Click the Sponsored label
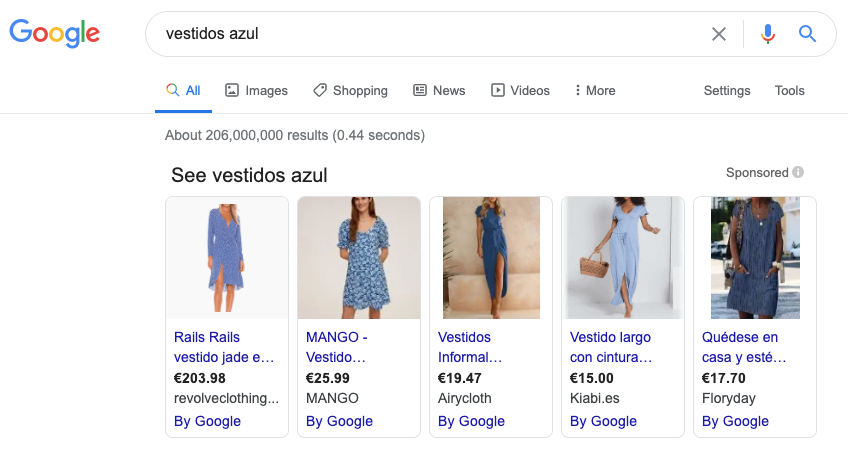Viewport: 848px width, 457px height. point(757,173)
